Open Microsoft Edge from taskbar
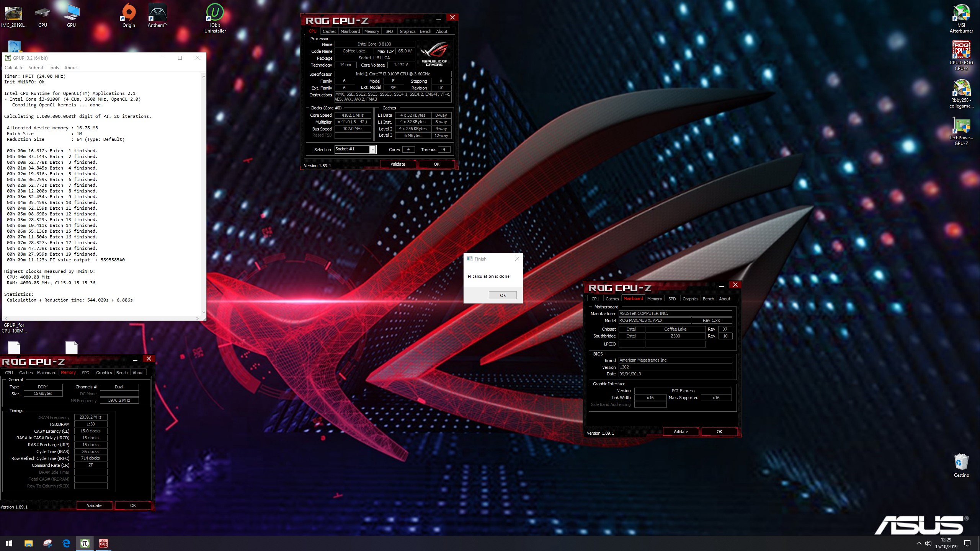This screenshot has width=980, height=551. point(66,543)
